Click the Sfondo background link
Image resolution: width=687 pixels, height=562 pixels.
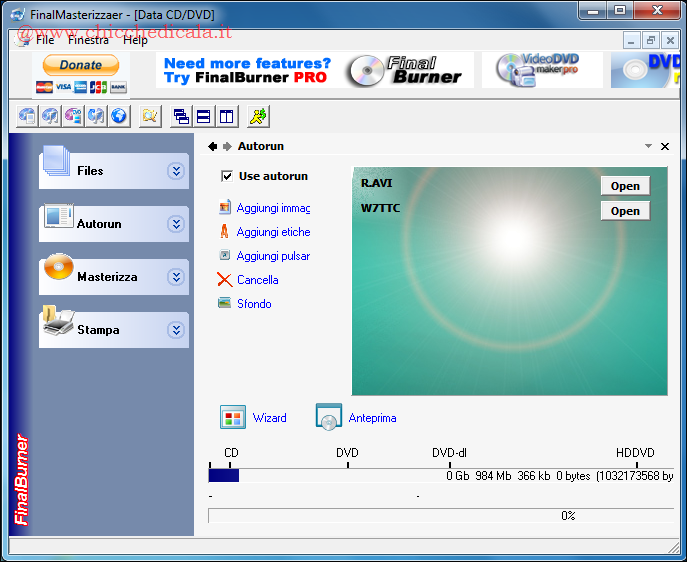pyautogui.click(x=254, y=304)
